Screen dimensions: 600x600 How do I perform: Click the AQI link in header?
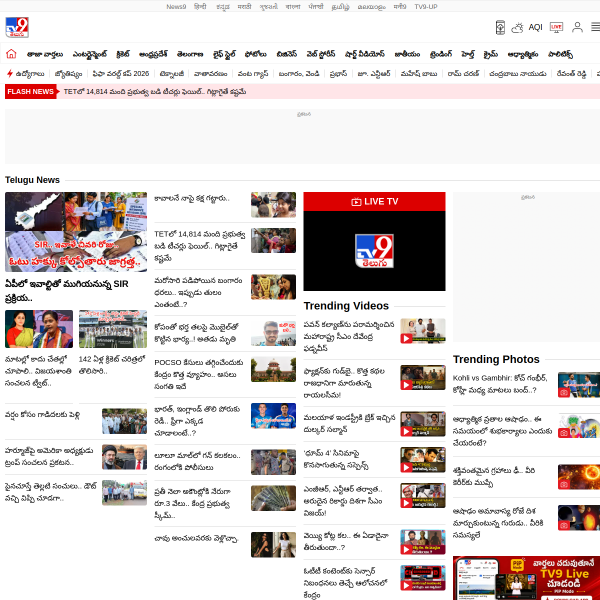pyautogui.click(x=535, y=28)
